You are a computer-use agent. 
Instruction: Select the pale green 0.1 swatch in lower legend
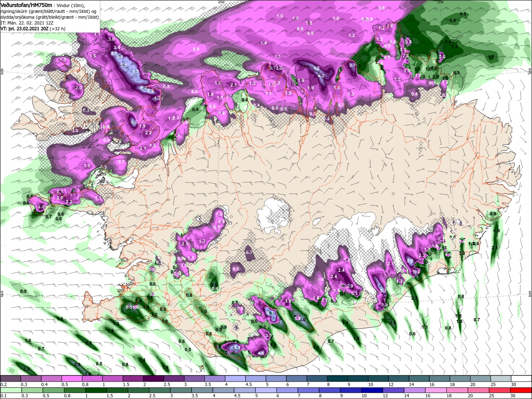tap(10, 390)
